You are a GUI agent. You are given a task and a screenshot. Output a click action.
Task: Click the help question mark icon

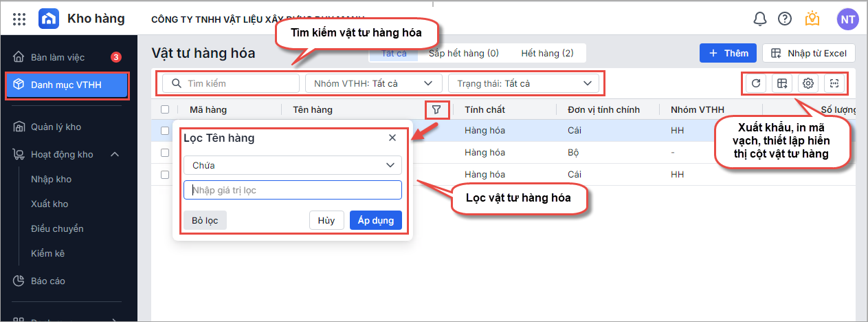click(784, 19)
